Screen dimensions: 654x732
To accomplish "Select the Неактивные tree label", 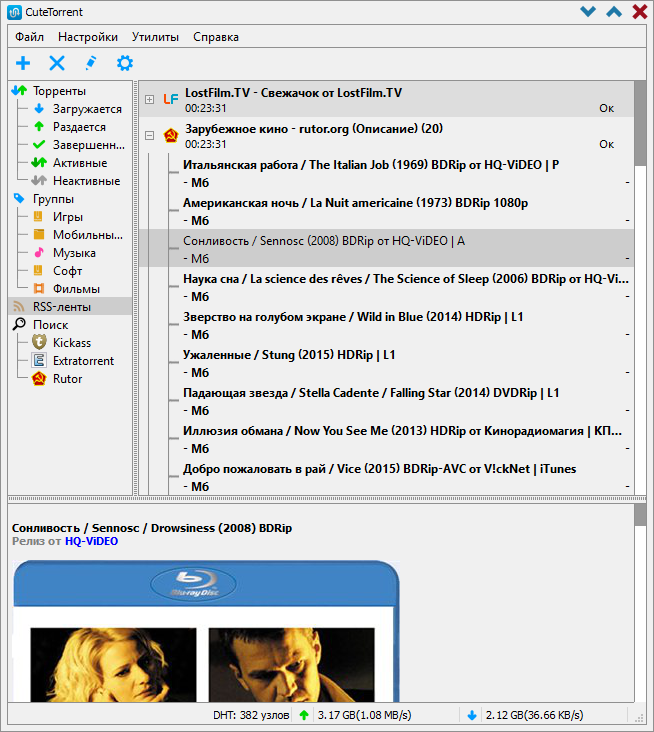I will [x=86, y=181].
